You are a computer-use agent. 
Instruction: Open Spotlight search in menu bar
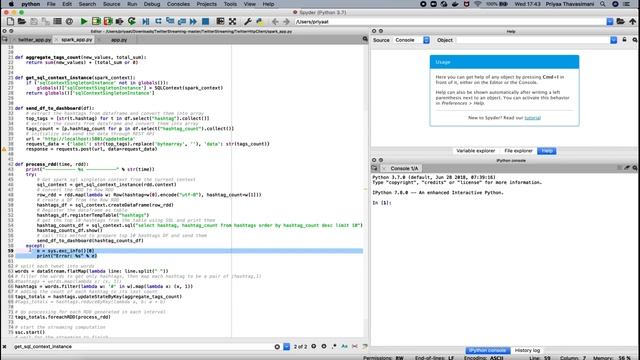coord(602,4)
